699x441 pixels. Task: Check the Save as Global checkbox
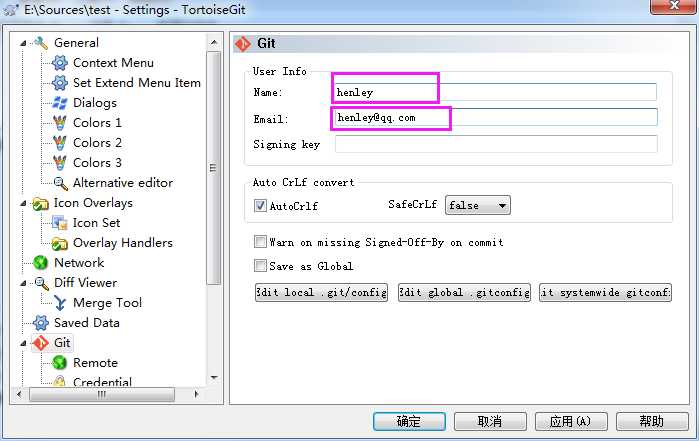[260, 266]
